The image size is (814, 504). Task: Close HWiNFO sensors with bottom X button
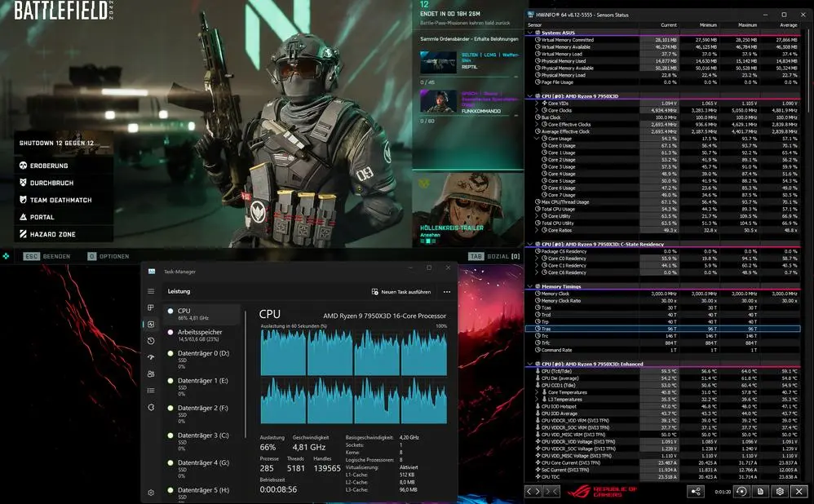(x=799, y=491)
